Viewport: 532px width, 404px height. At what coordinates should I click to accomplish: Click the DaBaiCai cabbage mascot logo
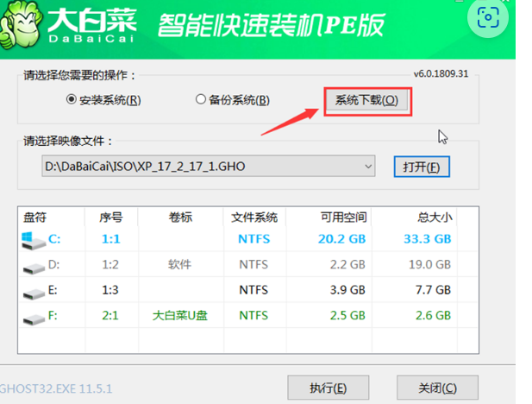coord(21,25)
